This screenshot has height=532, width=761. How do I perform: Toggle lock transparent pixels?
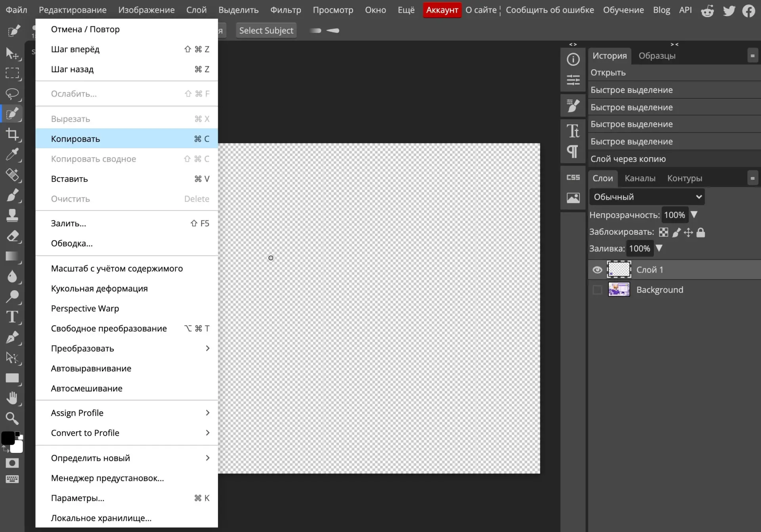(663, 232)
